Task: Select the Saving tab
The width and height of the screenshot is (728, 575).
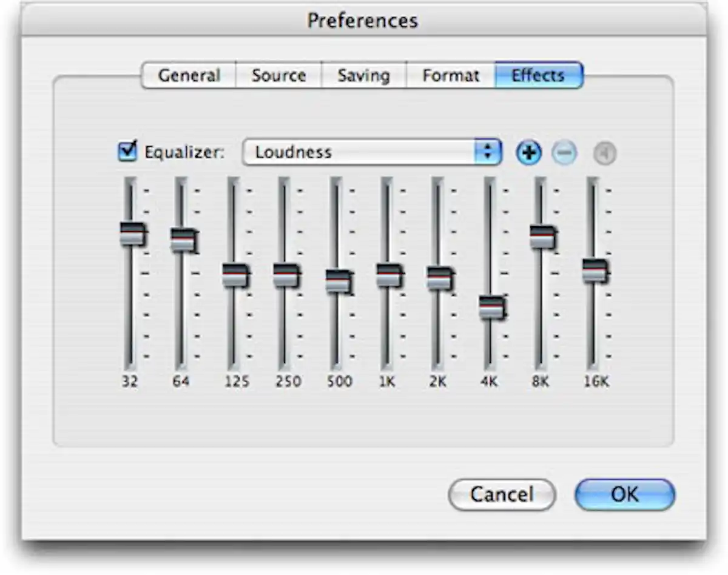Action: pyautogui.click(x=363, y=76)
